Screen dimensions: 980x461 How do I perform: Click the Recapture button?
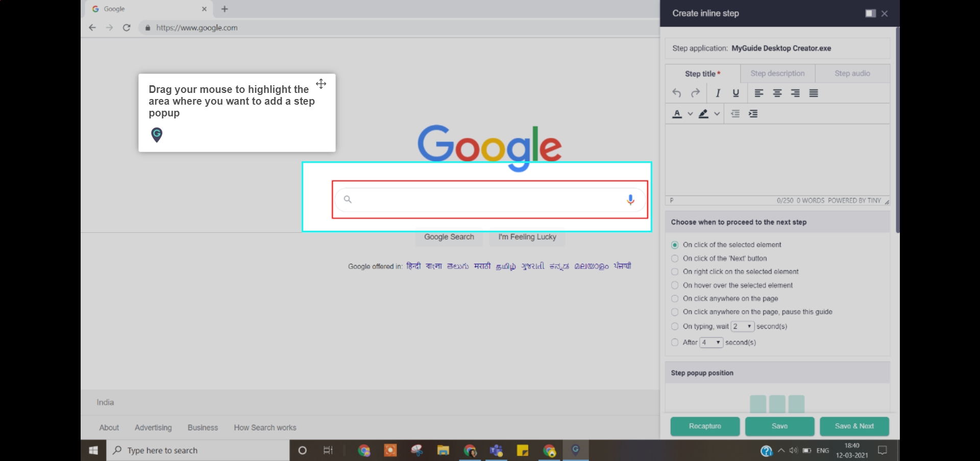[x=705, y=426]
